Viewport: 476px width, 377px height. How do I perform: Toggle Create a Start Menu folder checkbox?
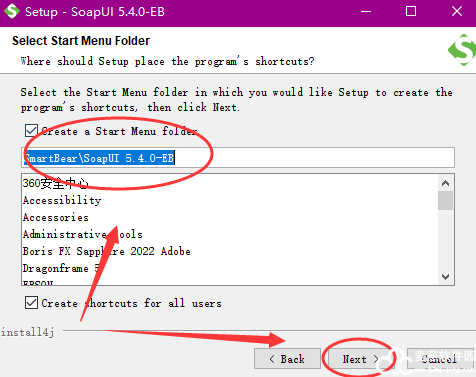click(31, 131)
